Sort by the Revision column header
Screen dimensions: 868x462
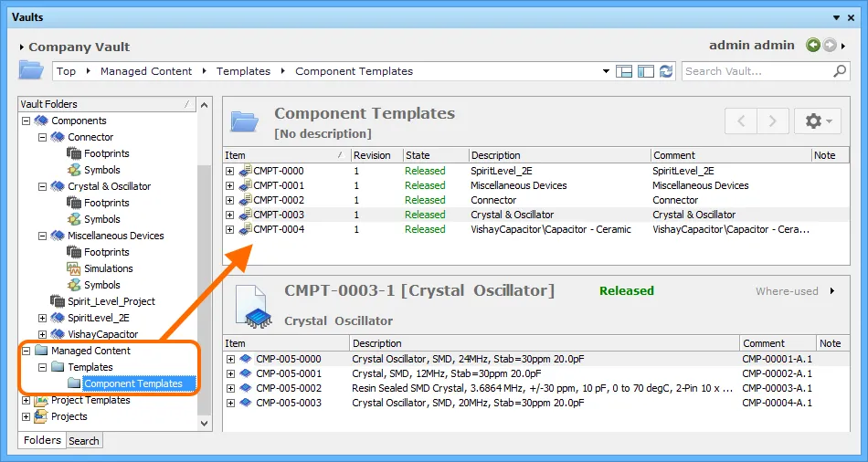pyautogui.click(x=376, y=155)
